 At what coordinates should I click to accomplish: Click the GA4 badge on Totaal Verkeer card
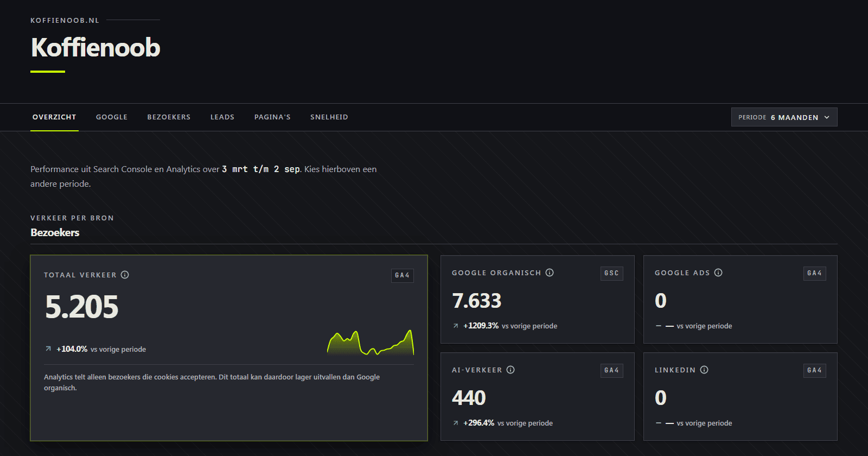point(403,275)
